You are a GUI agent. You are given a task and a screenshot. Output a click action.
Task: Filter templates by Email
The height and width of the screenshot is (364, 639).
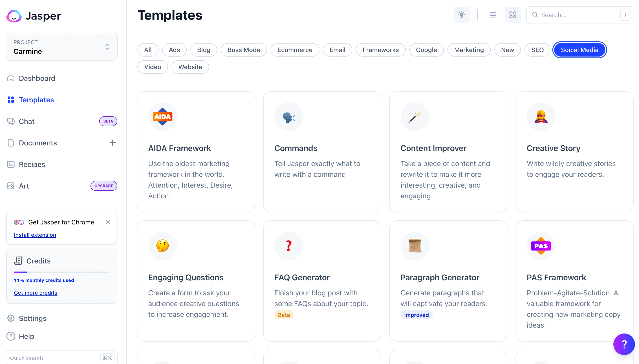[x=337, y=50]
